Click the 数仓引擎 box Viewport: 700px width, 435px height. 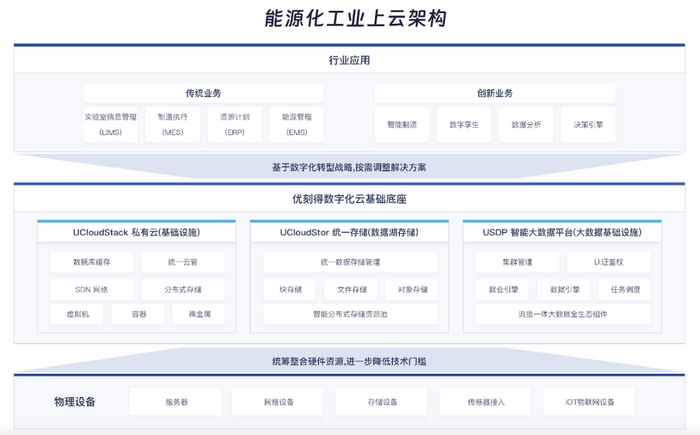pyautogui.click(x=503, y=289)
